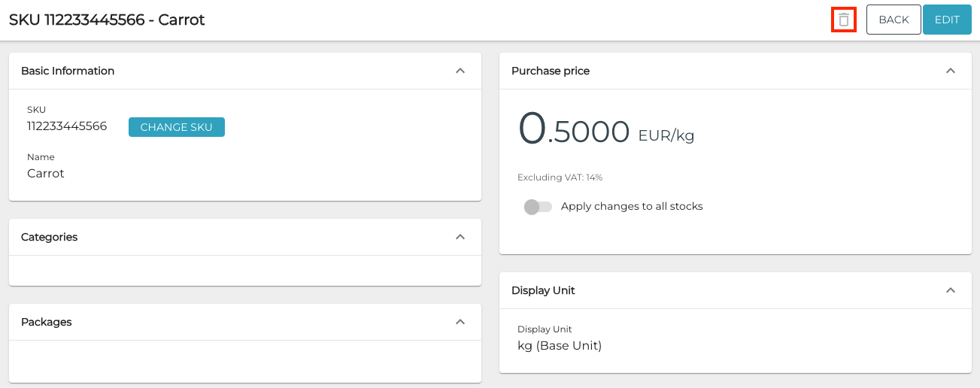Screen dimensions: 980x388
Task: Click the Packages header title
Action: pyautogui.click(x=47, y=322)
